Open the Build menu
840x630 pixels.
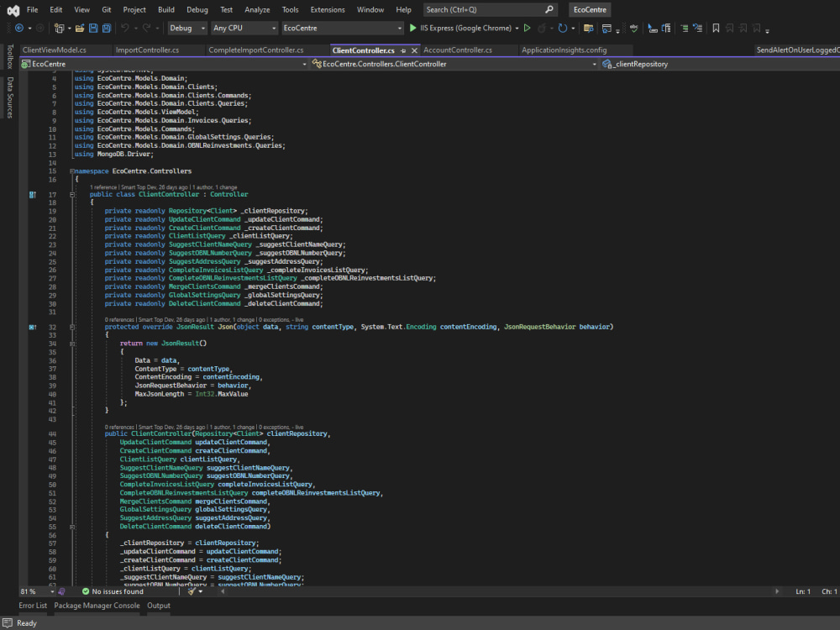coord(165,9)
